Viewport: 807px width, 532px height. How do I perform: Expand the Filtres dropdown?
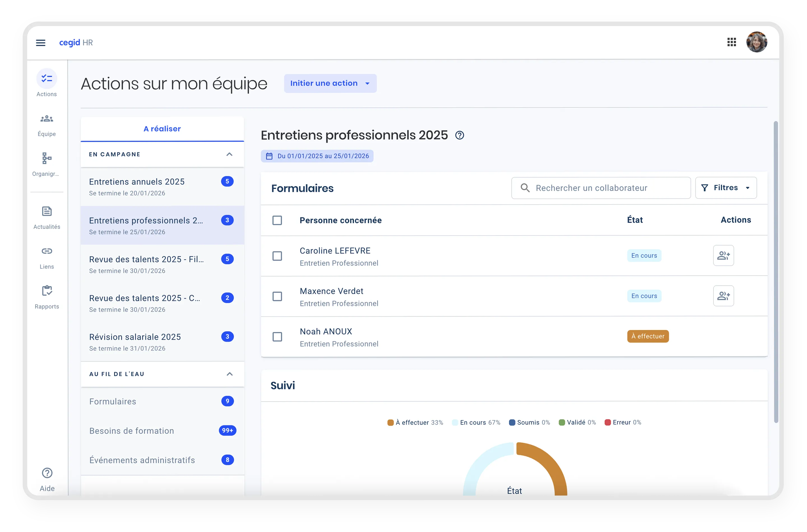click(725, 188)
